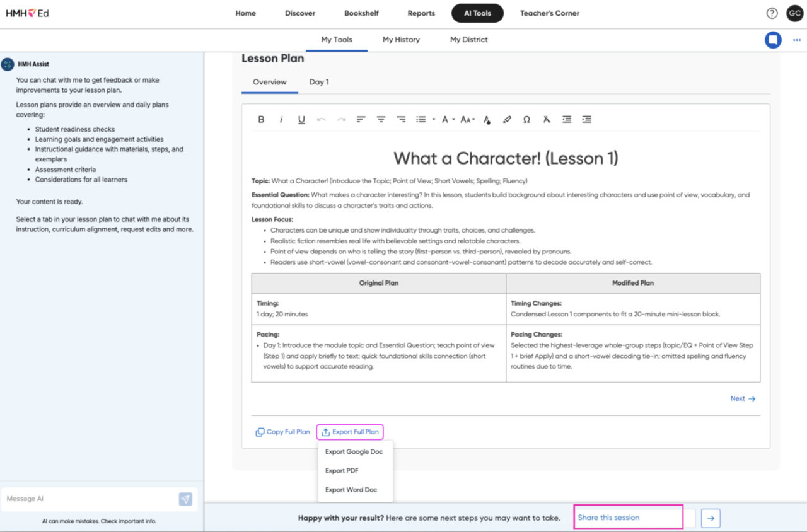807x532 pixels.
Task: Open the font size 'AA' dropdown
Action: point(468,119)
